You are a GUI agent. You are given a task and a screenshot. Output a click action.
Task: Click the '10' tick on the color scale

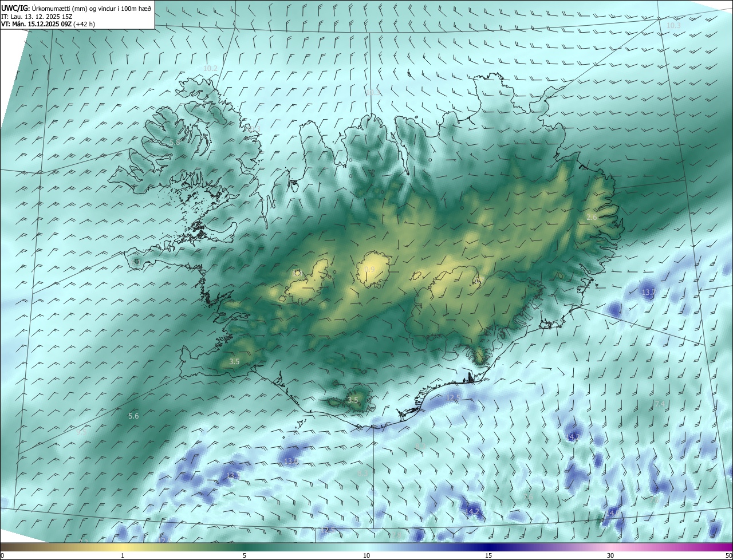[x=366, y=555]
